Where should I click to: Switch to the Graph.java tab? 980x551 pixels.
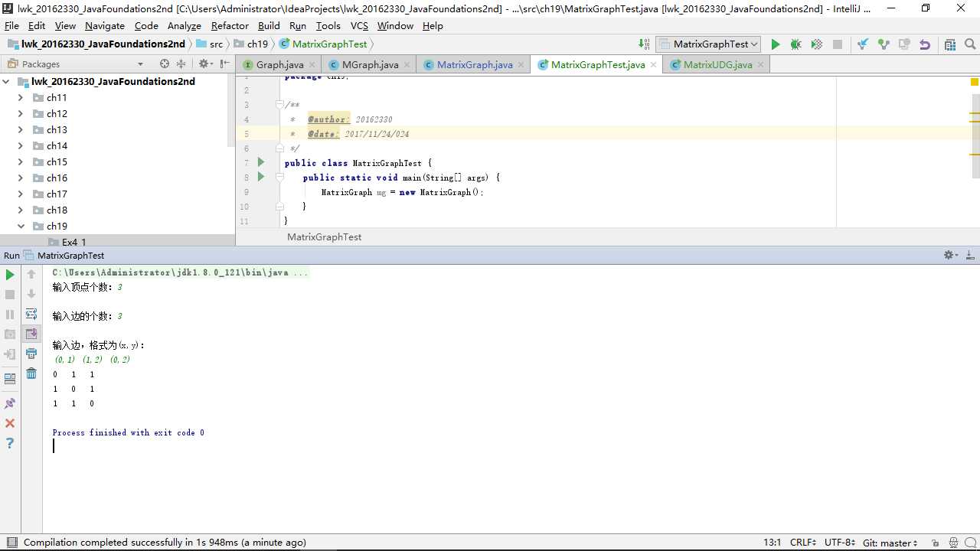(279, 64)
